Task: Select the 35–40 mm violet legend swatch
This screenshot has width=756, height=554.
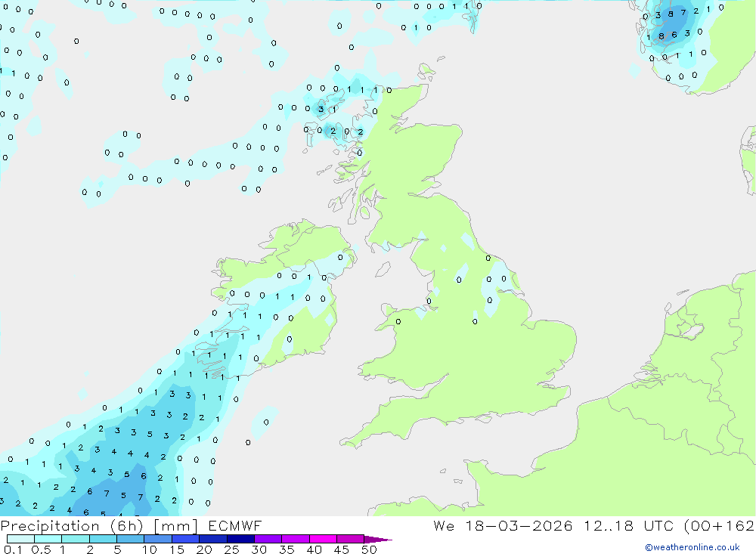Action: tap(296, 539)
